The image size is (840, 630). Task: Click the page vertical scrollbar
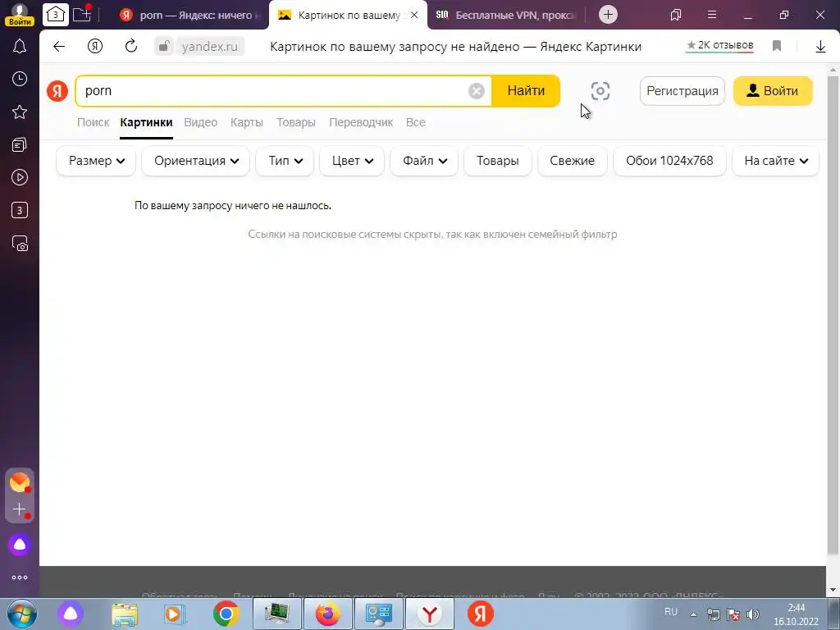coord(833,316)
